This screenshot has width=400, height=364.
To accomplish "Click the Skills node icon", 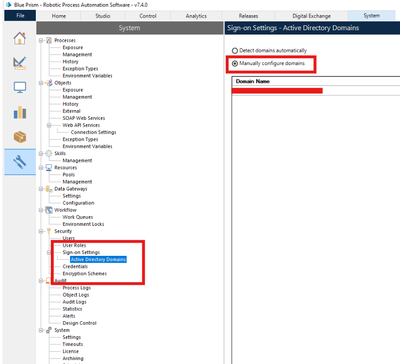I will click(x=49, y=153).
